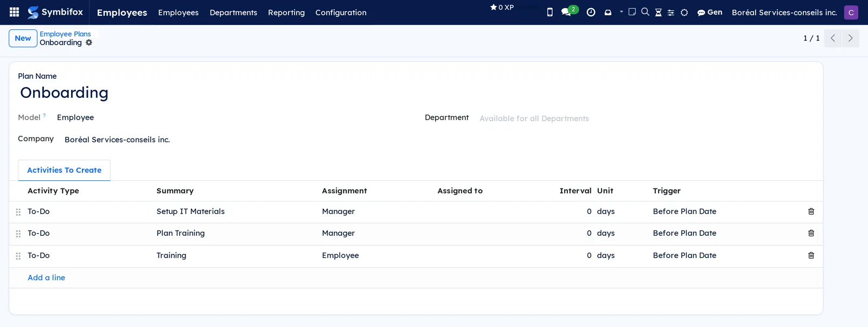
Task: Go to the next record arrow
Action: pyautogui.click(x=850, y=38)
